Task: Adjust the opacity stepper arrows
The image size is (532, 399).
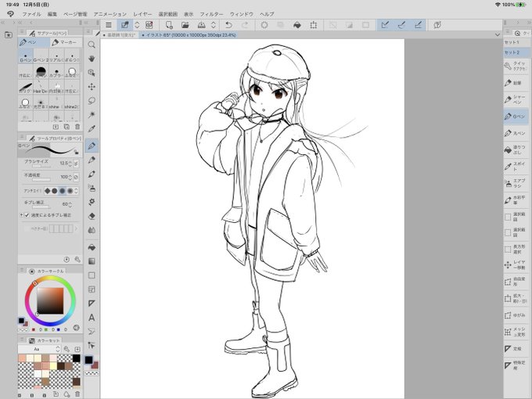Action: coord(70,177)
